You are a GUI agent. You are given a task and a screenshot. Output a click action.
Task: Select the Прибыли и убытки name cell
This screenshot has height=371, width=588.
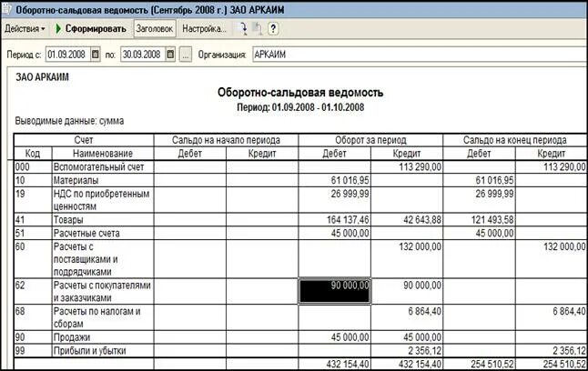(x=102, y=351)
